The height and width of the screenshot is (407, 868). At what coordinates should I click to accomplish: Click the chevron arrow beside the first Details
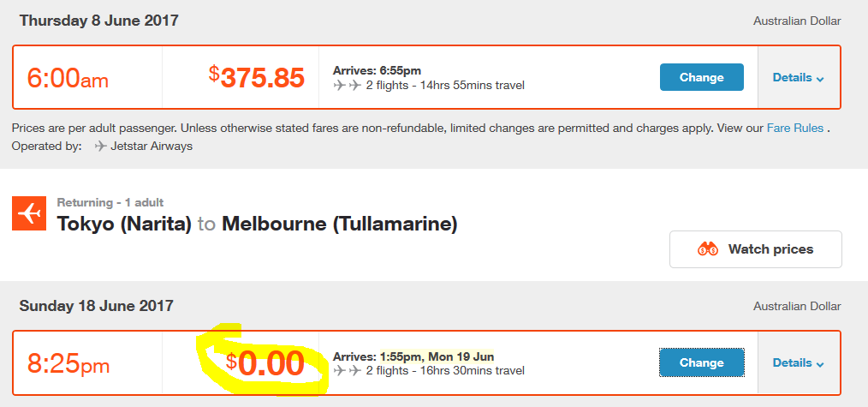click(820, 79)
